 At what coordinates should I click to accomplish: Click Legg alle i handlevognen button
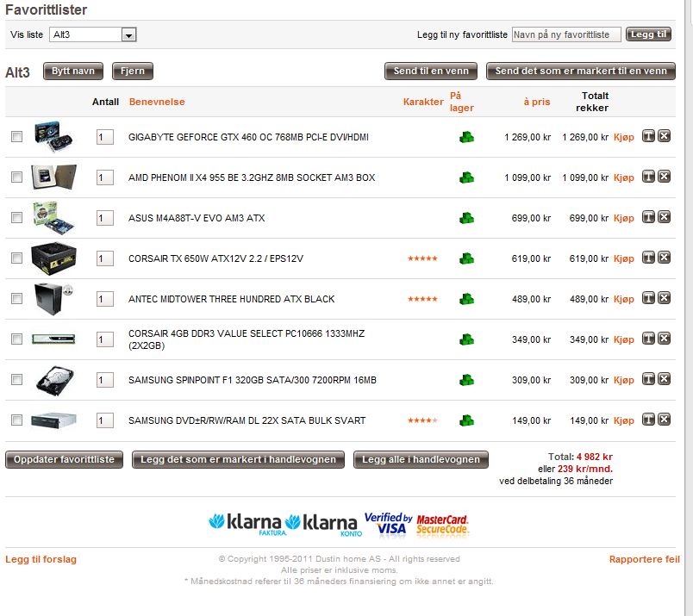coord(421,459)
